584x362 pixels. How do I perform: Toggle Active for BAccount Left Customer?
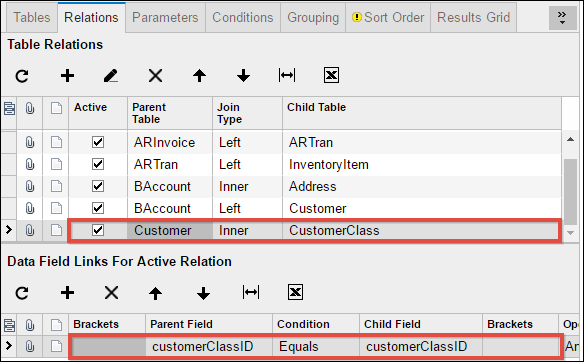[x=98, y=208]
